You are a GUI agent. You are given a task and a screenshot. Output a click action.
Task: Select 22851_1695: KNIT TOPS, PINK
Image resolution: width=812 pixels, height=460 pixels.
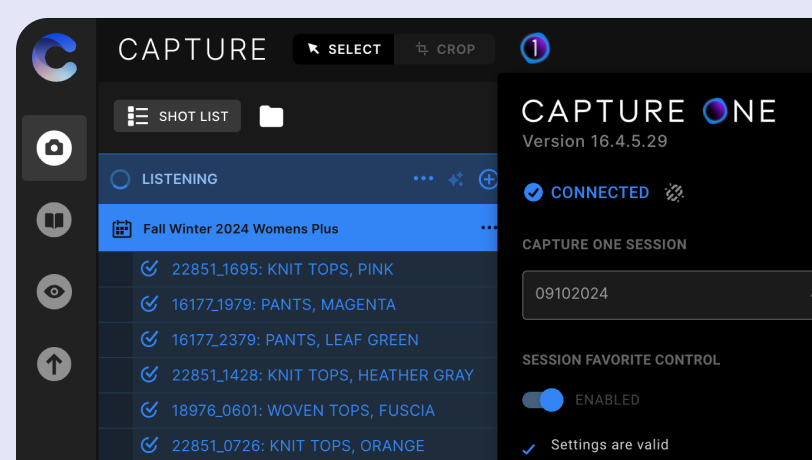298,269
